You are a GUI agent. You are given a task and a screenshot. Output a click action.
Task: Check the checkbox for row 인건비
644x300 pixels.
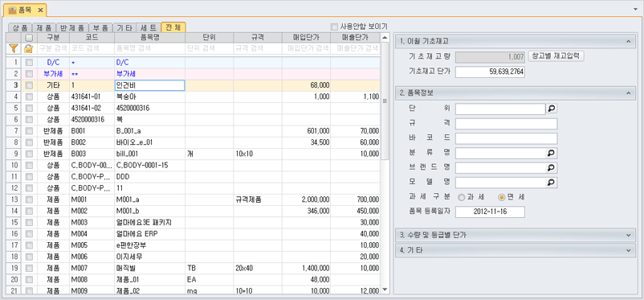click(28, 85)
